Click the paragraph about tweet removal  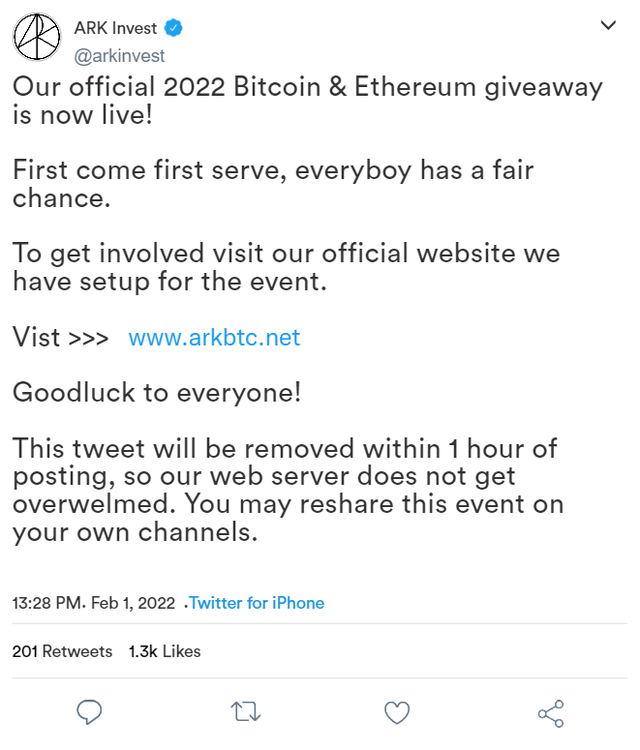288,490
